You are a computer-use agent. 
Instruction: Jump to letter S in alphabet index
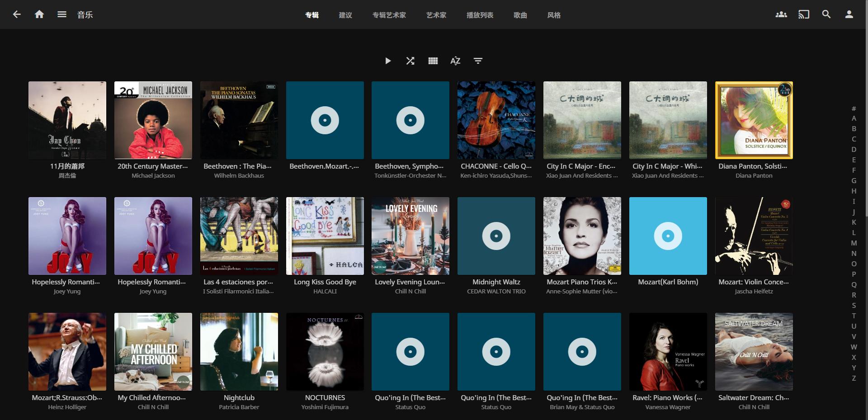click(x=854, y=306)
